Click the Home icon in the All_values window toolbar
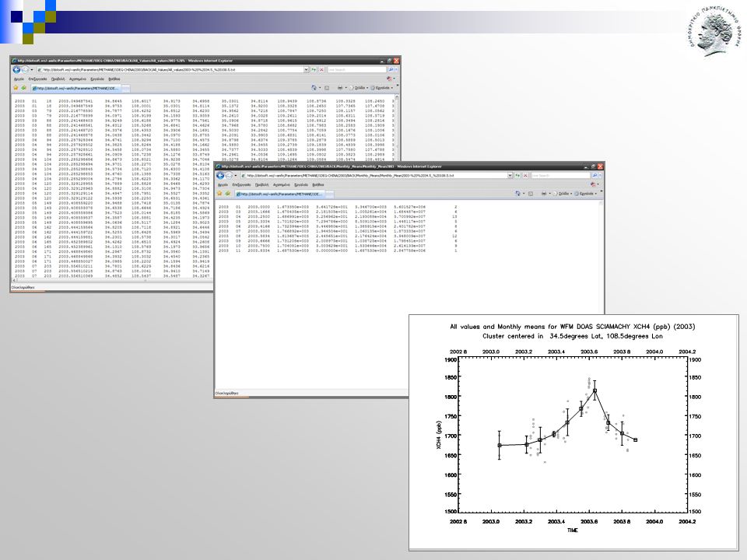The width and height of the screenshot is (747, 560). tap(314, 88)
